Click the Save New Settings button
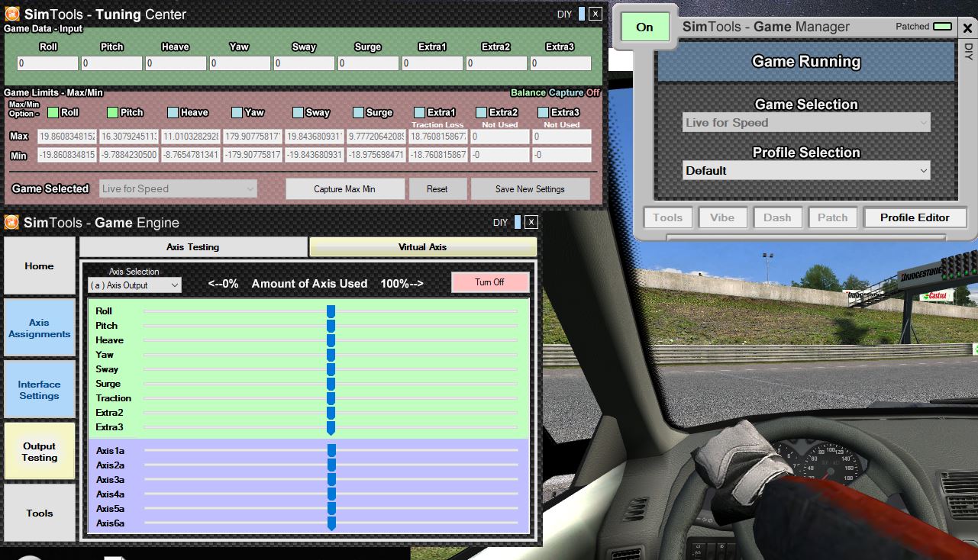Viewport: 978px width, 560px height. (x=531, y=189)
